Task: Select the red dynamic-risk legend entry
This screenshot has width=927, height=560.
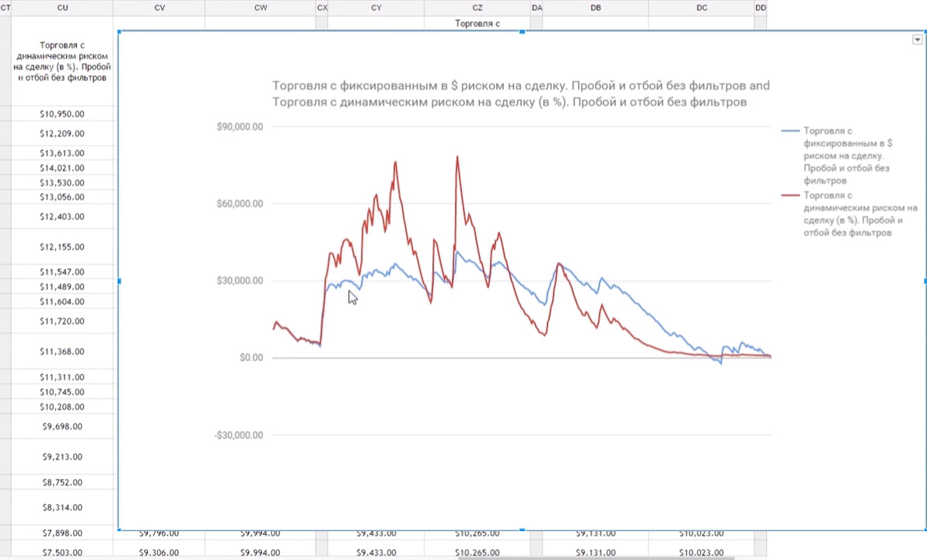Action: 848,213
